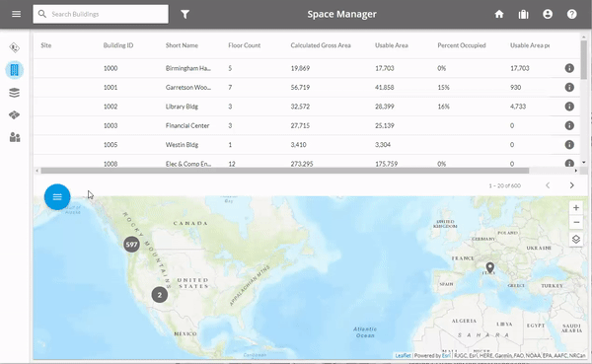Select the Spaces icon in sidebar
This screenshot has height=364, width=592.
click(x=15, y=114)
